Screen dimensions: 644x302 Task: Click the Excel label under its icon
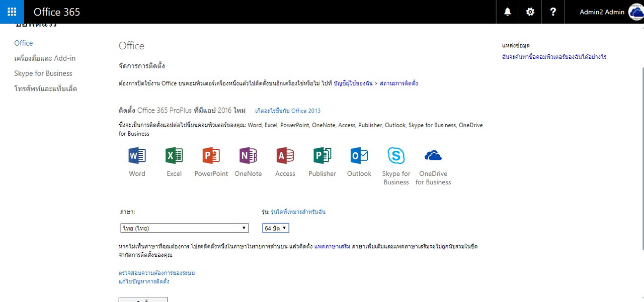click(x=174, y=173)
